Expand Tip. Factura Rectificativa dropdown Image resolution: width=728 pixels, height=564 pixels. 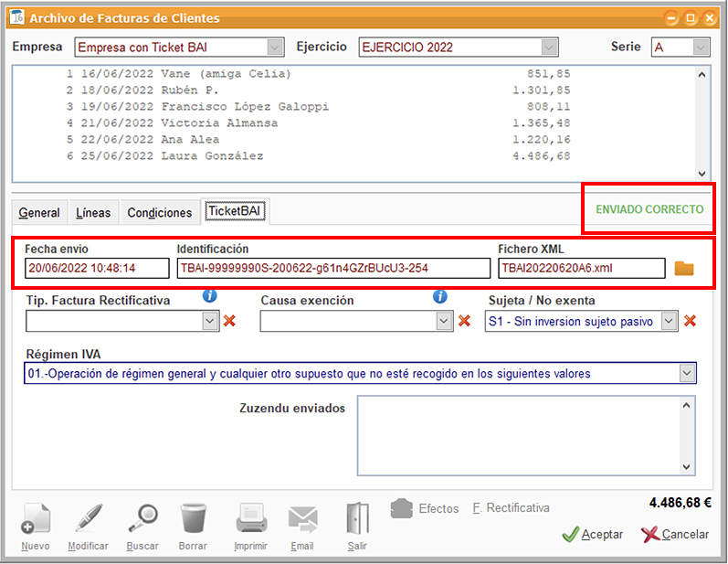point(210,321)
